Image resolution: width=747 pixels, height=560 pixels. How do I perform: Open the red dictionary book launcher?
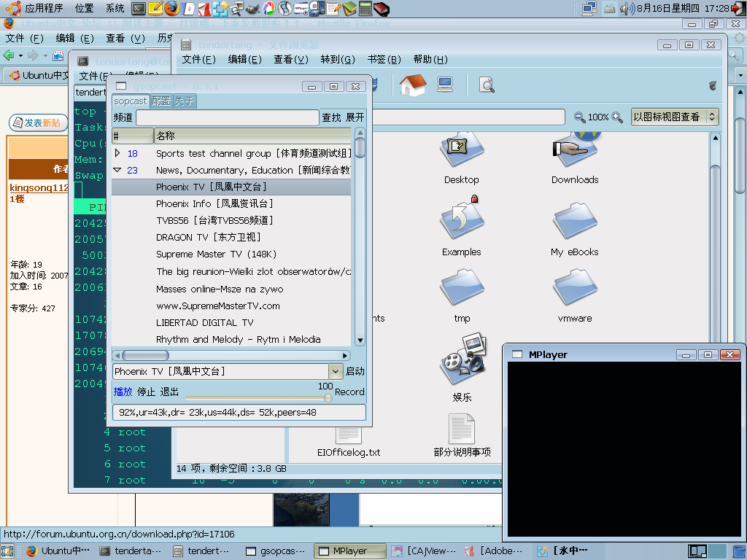(381, 9)
